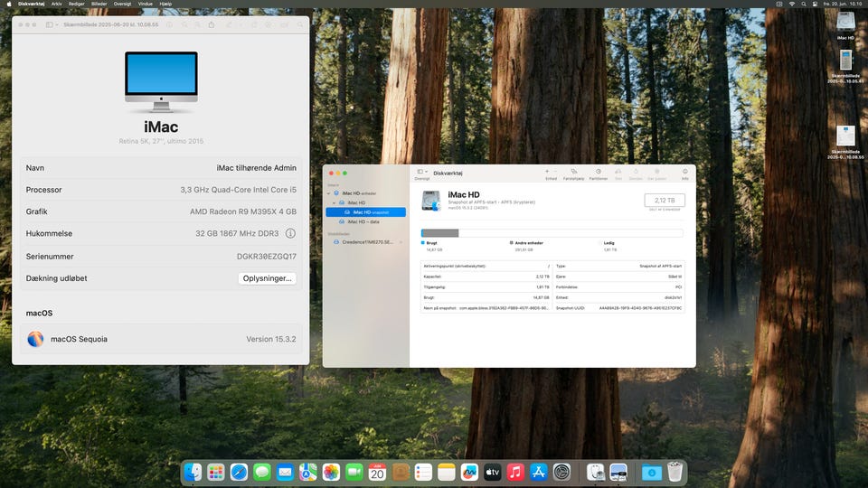Click the Partitioner toolbar icon
This screenshot has height=488, width=868.
tap(598, 173)
